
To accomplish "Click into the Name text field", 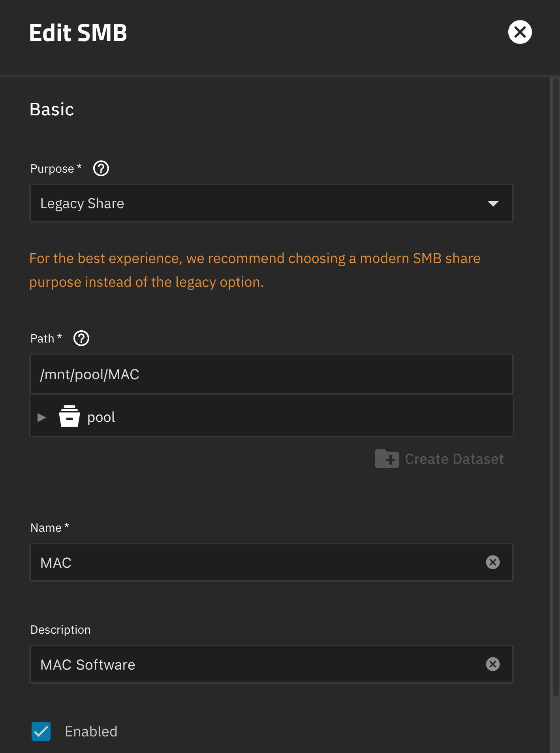I will coord(257,563).
